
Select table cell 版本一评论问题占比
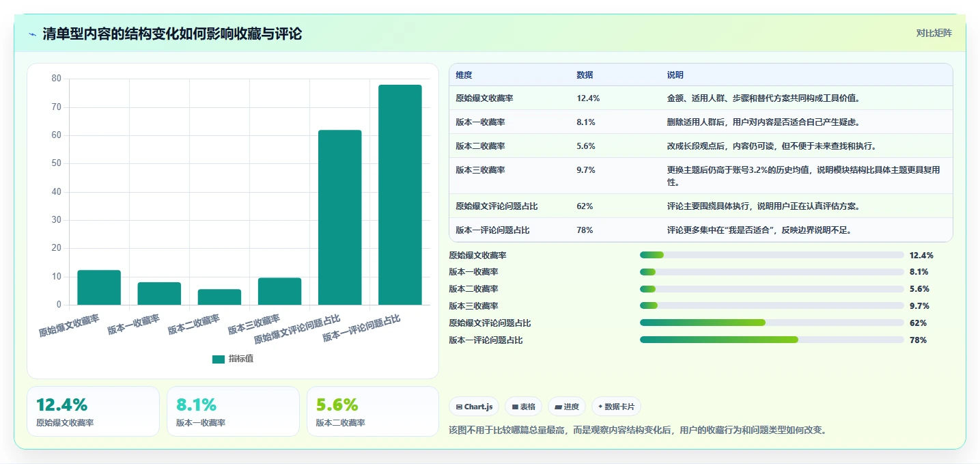tap(492, 230)
